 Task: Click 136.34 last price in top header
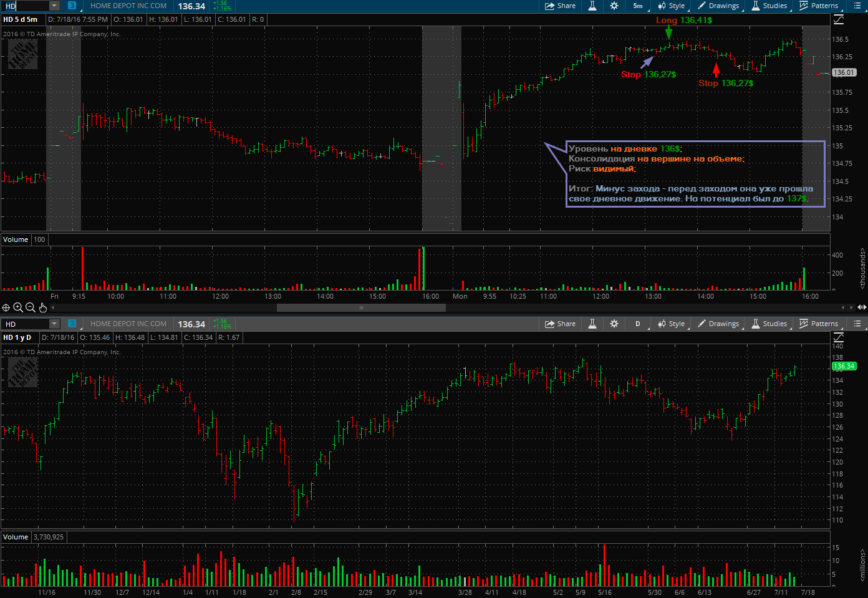point(191,6)
